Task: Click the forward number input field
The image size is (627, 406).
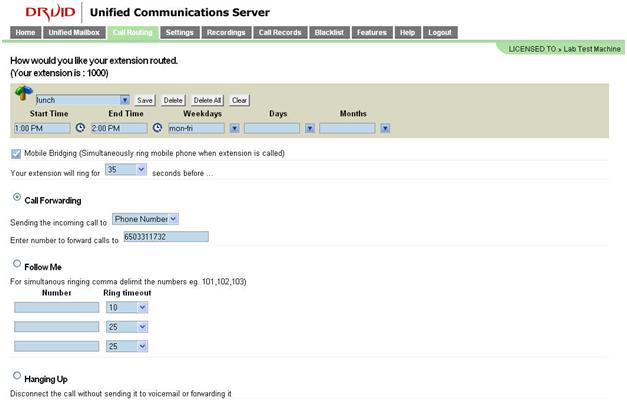Action: (x=165, y=237)
